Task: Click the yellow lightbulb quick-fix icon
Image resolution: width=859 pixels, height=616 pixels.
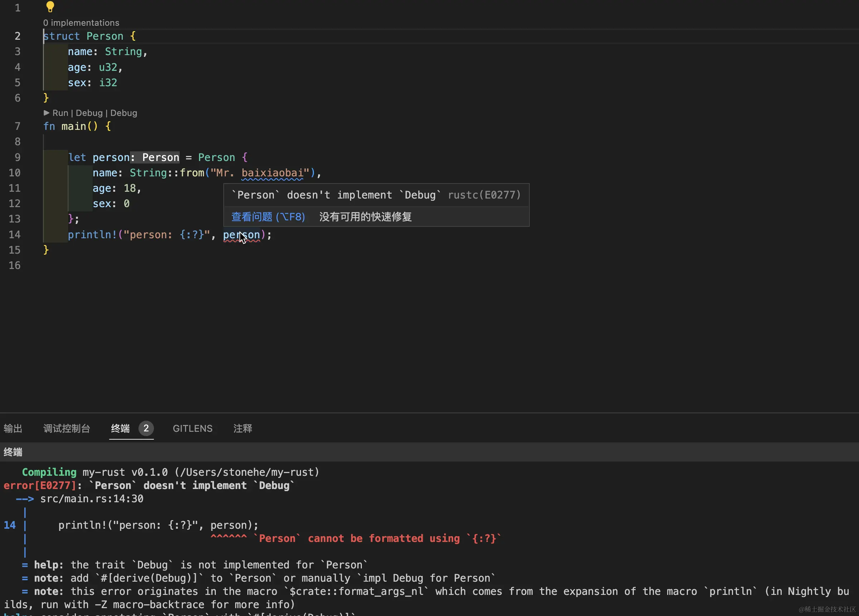Action: pos(50,6)
